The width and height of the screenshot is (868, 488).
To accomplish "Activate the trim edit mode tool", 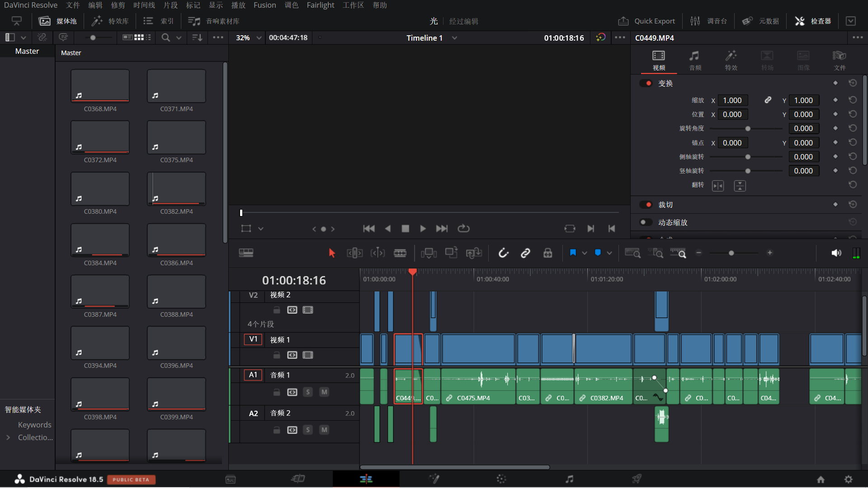I will (354, 253).
